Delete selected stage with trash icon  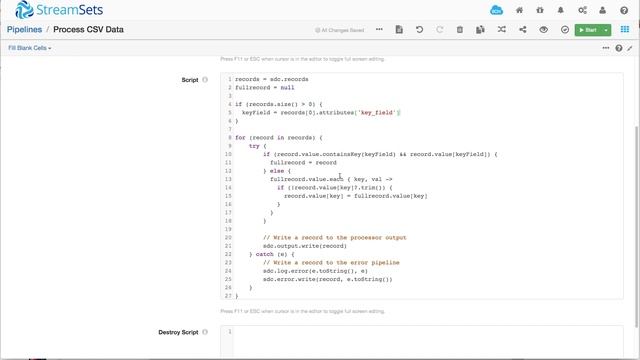pyautogui.click(x=460, y=29)
